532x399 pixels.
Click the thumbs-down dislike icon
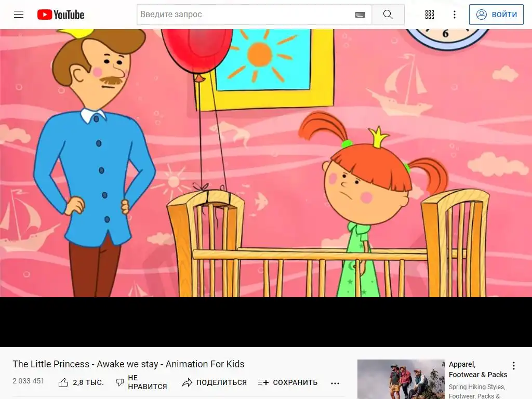click(x=120, y=383)
